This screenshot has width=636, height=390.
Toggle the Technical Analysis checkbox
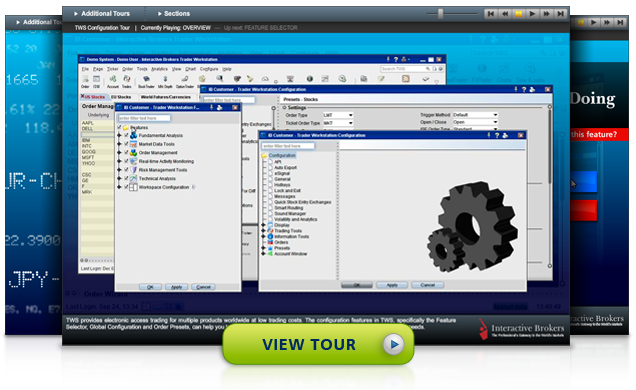click(126, 178)
